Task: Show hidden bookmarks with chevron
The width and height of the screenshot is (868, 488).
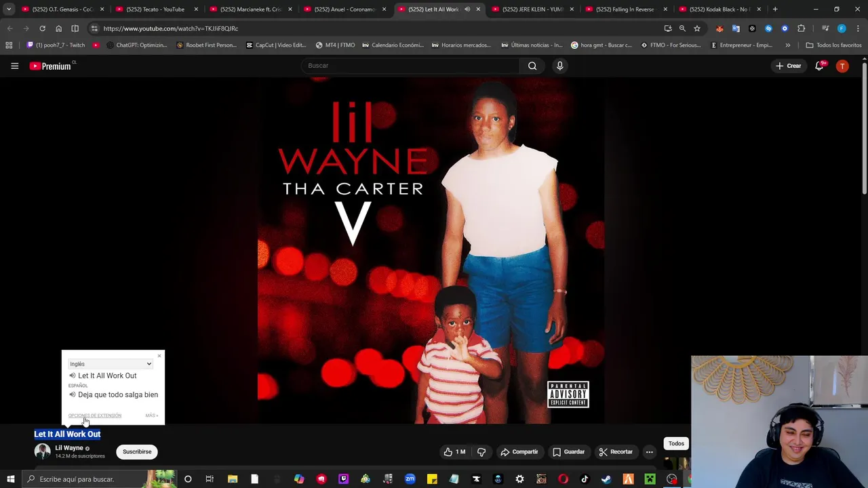Action: coord(787,45)
